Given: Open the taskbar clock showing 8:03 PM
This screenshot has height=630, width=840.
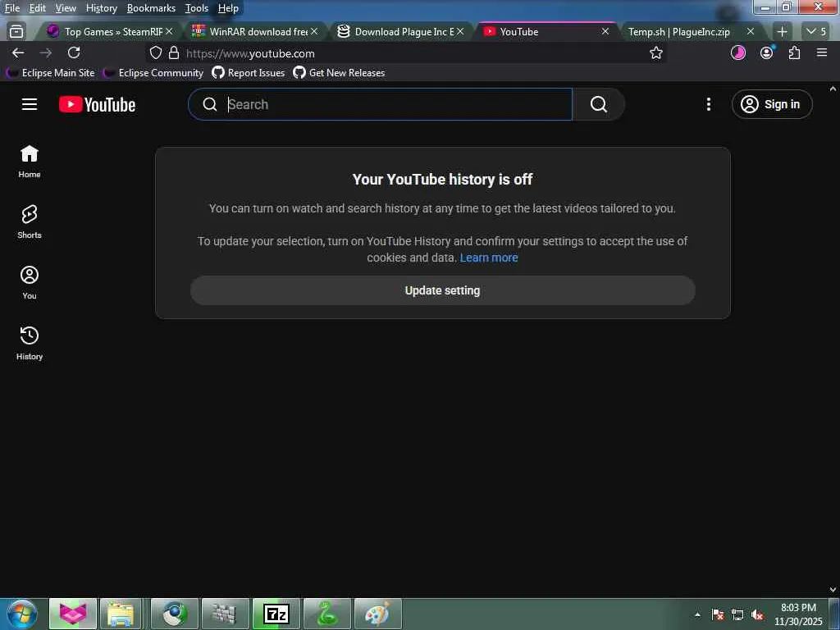Looking at the screenshot, I should pos(798,614).
